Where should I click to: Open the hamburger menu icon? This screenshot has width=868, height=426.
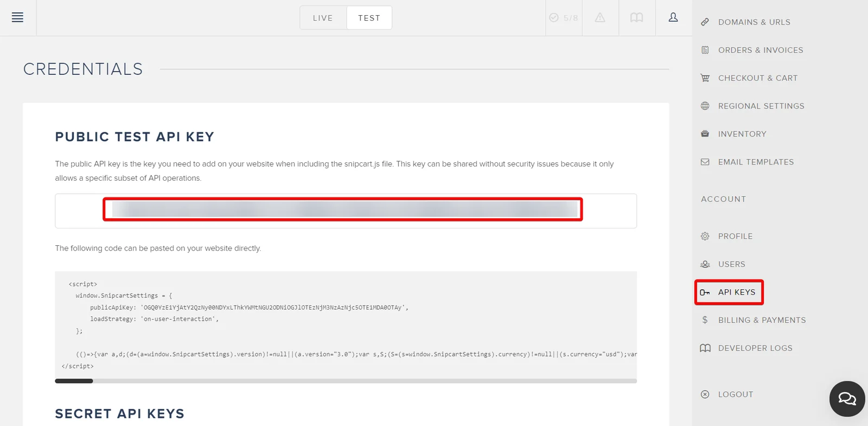pos(17,17)
